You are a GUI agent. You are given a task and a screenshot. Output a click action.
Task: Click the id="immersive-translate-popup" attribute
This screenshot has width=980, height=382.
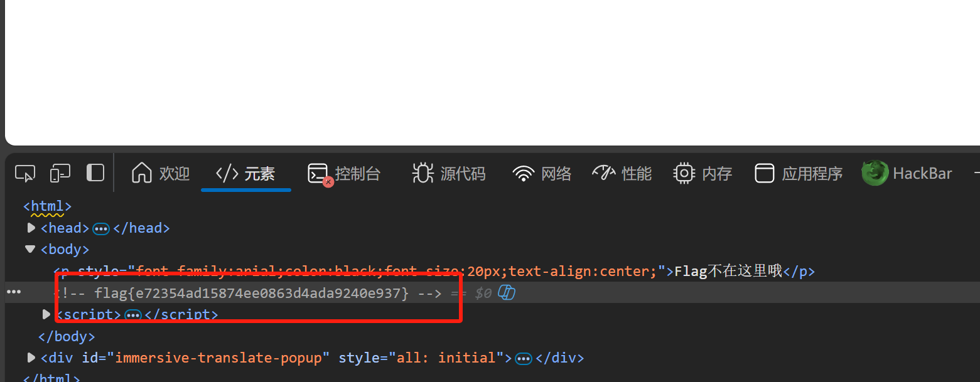pyautogui.click(x=206, y=358)
